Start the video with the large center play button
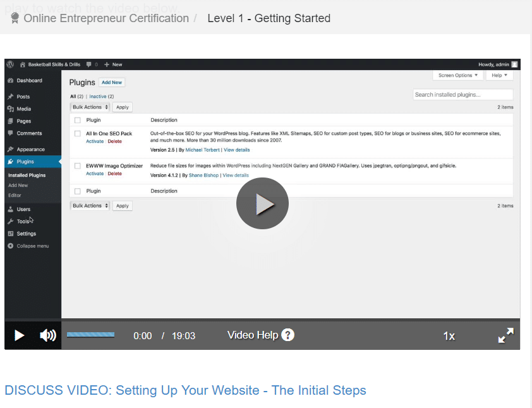Screen dimensions: 532x408 (x=262, y=203)
